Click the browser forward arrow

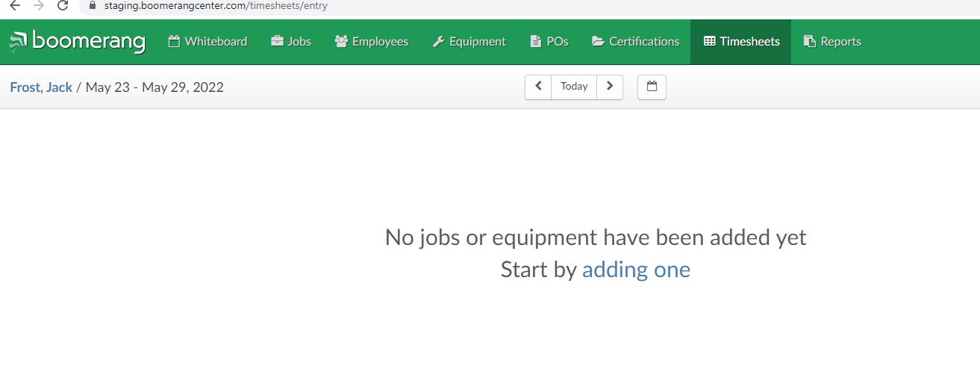click(39, 6)
